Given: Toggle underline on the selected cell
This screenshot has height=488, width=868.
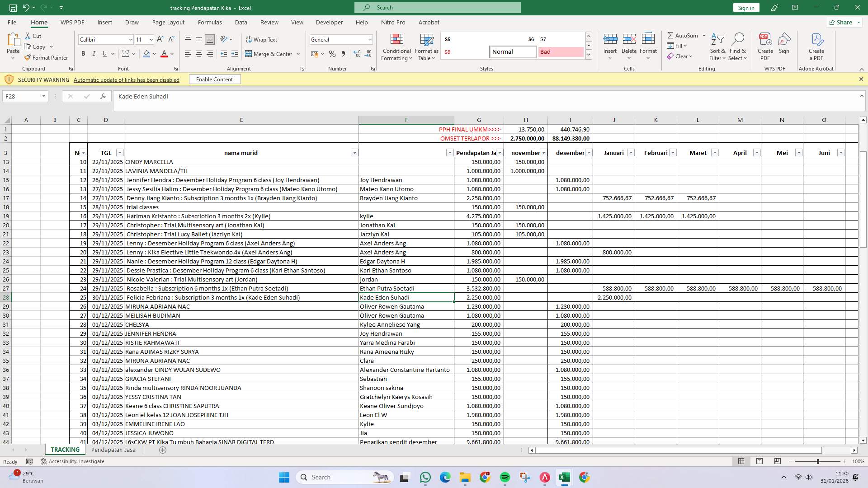Looking at the screenshot, I should point(104,54).
